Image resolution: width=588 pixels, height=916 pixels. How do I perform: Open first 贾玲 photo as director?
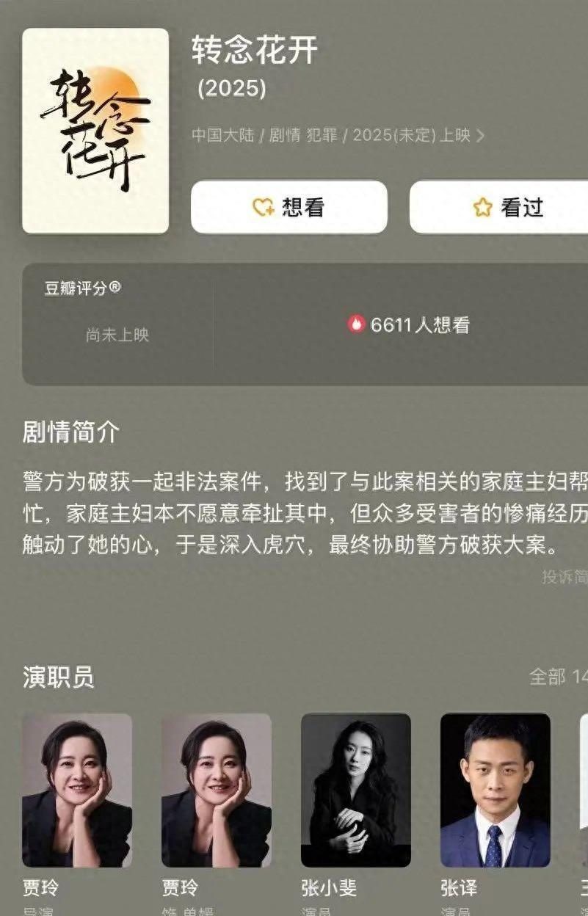(77, 790)
